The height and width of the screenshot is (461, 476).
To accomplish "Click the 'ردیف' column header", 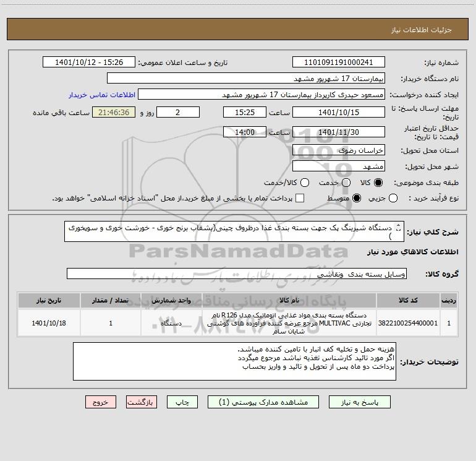I will (x=449, y=300).
